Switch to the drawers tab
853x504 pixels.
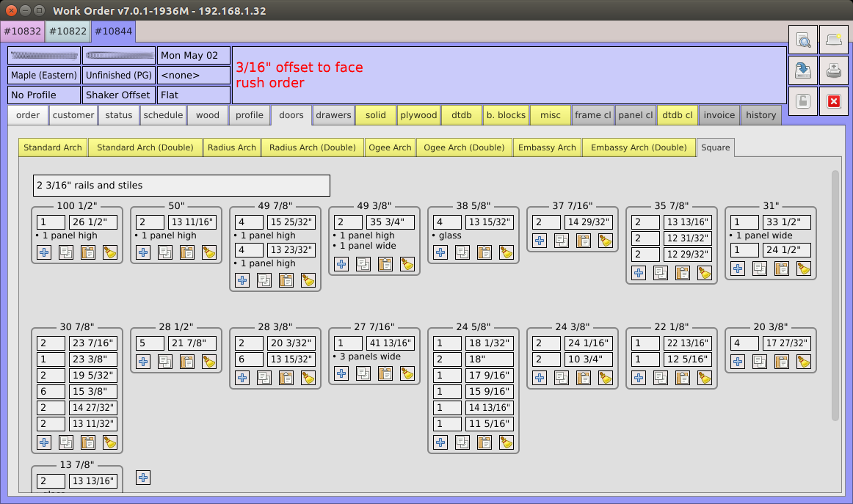(333, 115)
